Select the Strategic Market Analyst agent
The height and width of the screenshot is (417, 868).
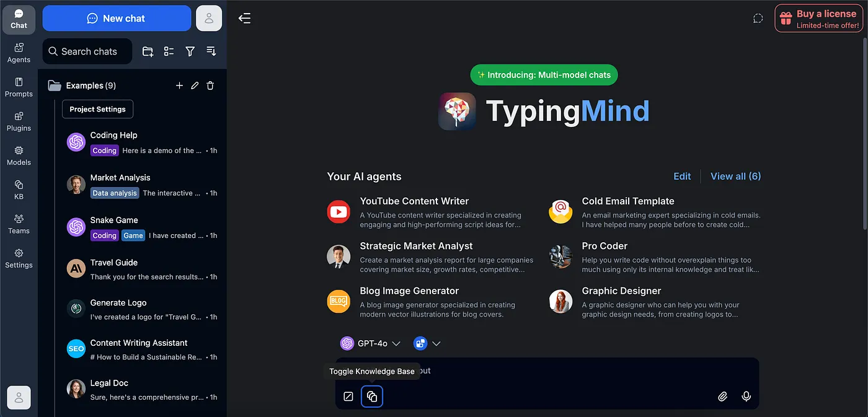tap(431, 257)
